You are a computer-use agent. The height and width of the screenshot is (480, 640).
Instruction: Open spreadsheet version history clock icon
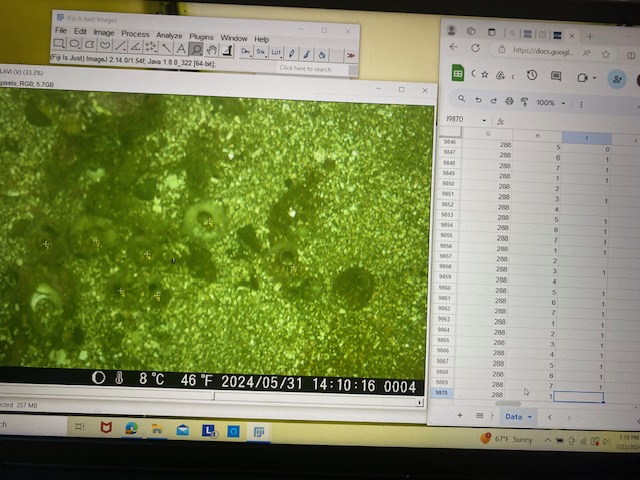point(531,75)
